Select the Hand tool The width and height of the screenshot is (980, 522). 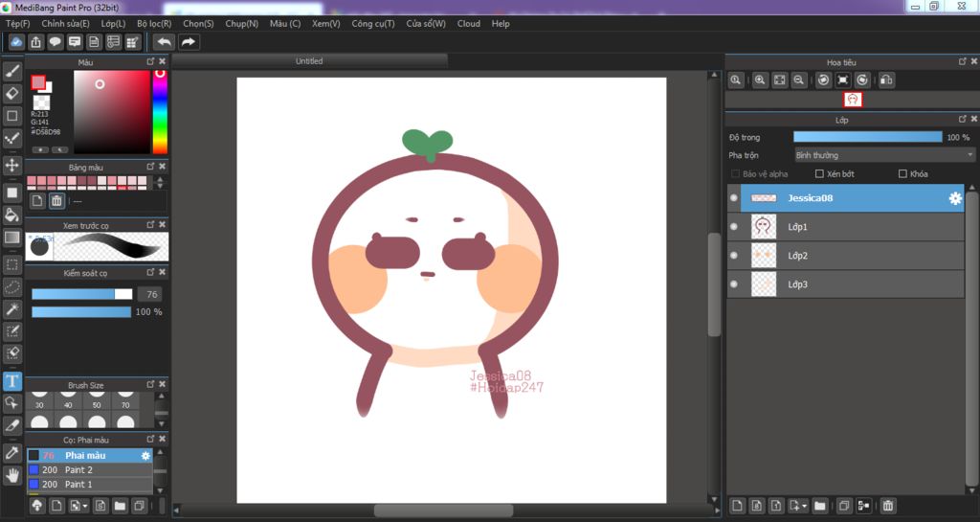coord(11,475)
